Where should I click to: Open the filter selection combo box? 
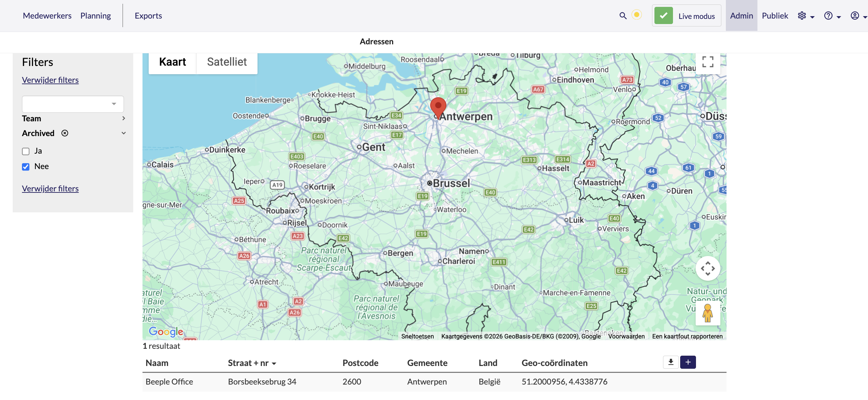[73, 104]
